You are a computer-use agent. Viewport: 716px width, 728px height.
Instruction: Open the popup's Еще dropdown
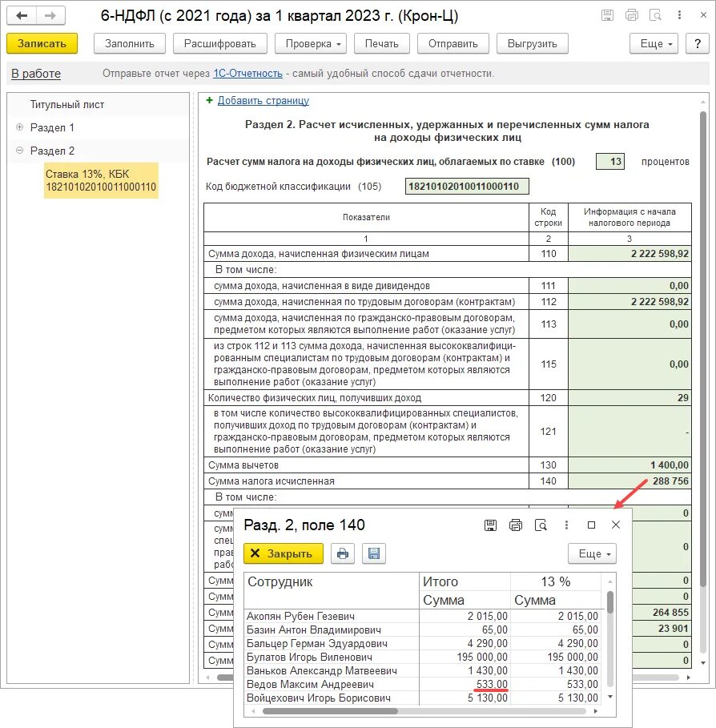pyautogui.click(x=592, y=554)
